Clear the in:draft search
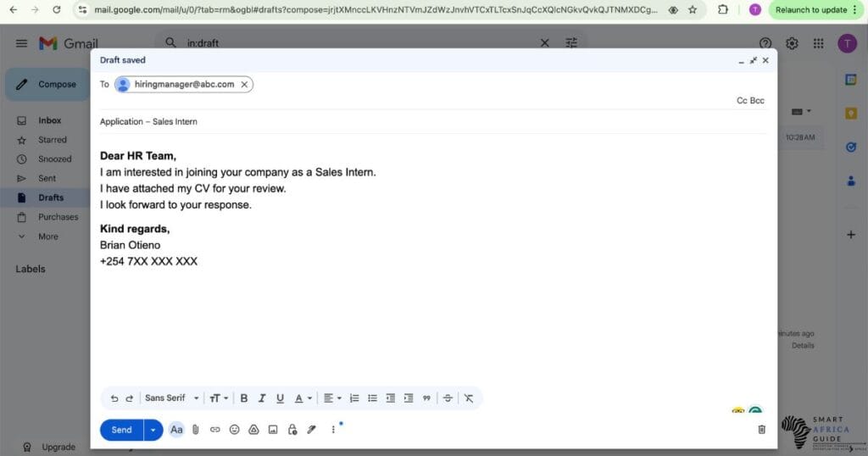The image size is (868, 456). [545, 42]
